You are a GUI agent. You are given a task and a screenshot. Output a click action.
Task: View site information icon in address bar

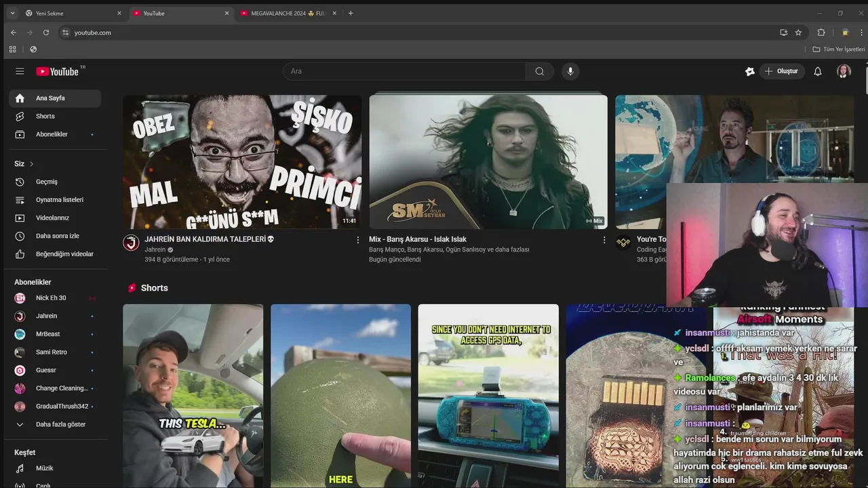65,33
